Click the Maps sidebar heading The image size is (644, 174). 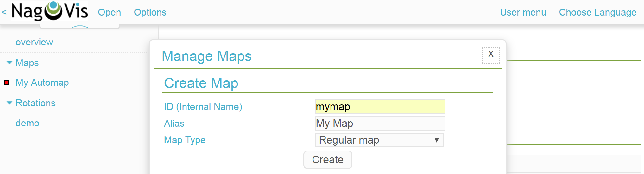click(x=27, y=63)
